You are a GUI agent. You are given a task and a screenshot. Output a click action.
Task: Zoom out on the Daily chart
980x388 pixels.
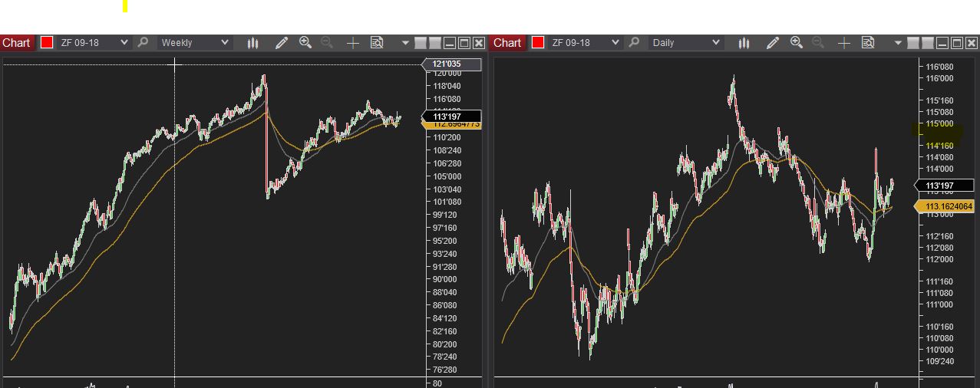818,43
